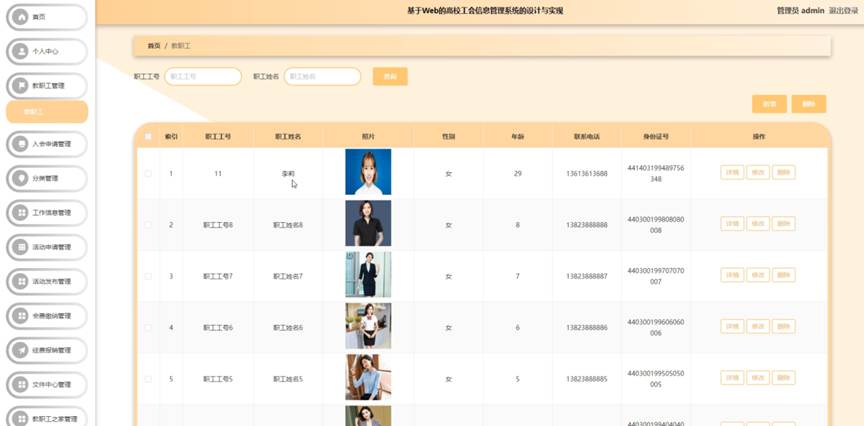864x426 pixels.
Task: Tick the checkbox for row 职工姓名6
Action: [x=148, y=327]
